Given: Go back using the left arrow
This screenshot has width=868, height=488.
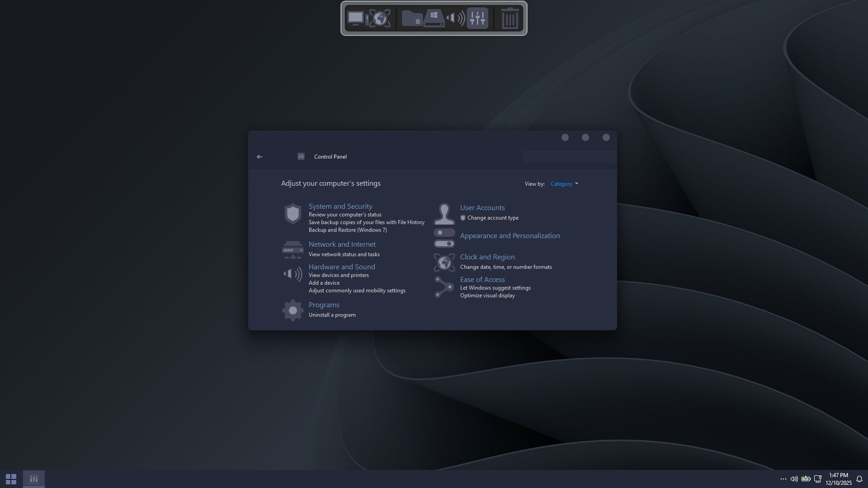Looking at the screenshot, I should click(259, 157).
